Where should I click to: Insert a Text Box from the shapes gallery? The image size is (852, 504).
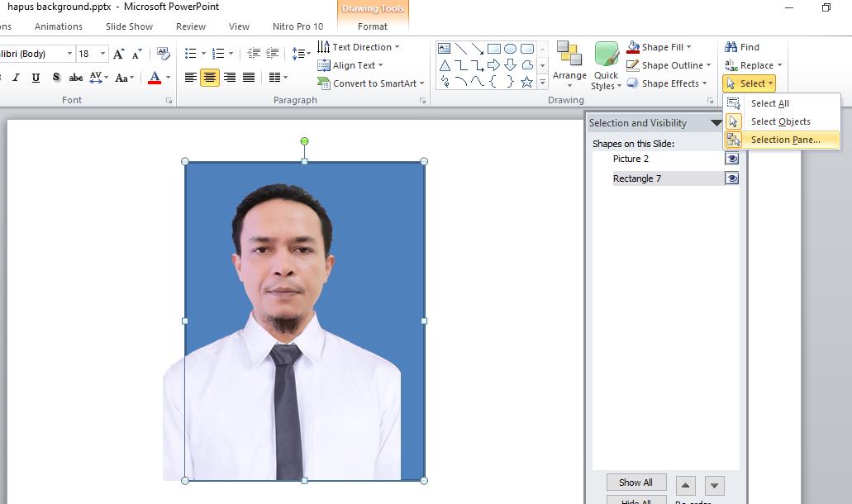click(444, 47)
